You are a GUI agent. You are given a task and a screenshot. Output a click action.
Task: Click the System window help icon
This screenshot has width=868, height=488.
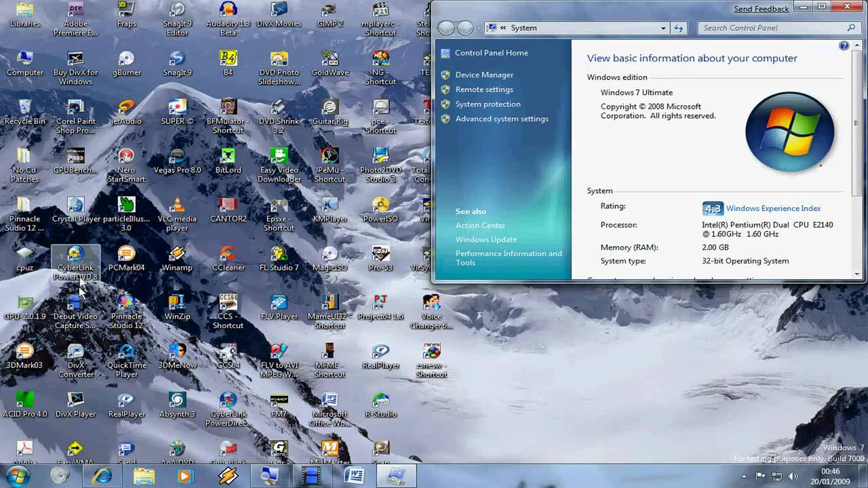pos(844,46)
